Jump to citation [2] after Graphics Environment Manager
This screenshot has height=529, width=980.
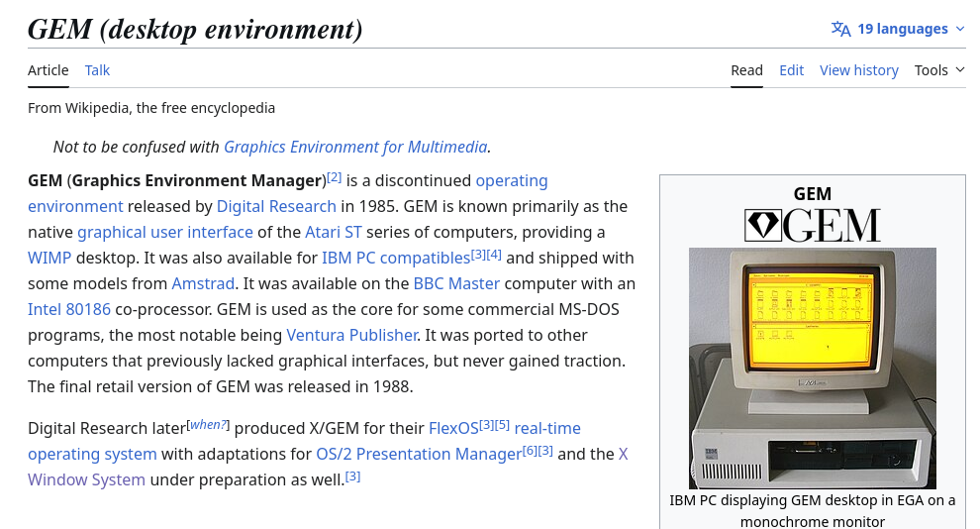pyautogui.click(x=335, y=177)
